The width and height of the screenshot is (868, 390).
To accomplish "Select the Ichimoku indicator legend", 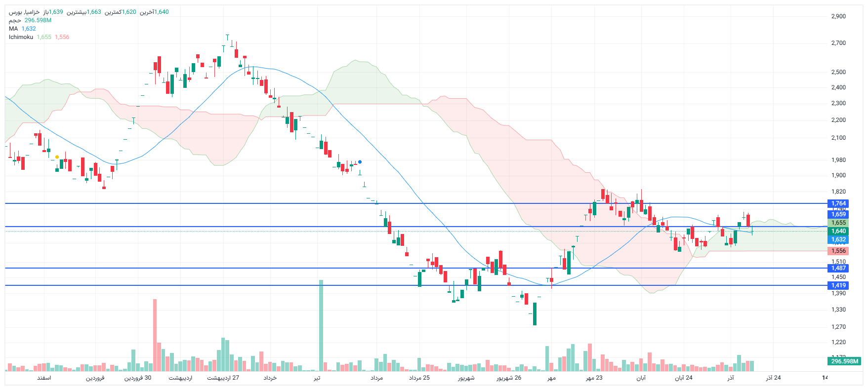I will coord(21,37).
